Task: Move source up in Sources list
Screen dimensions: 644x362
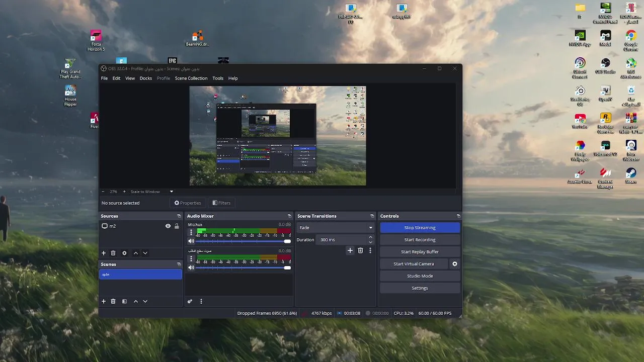Action: pos(135,253)
